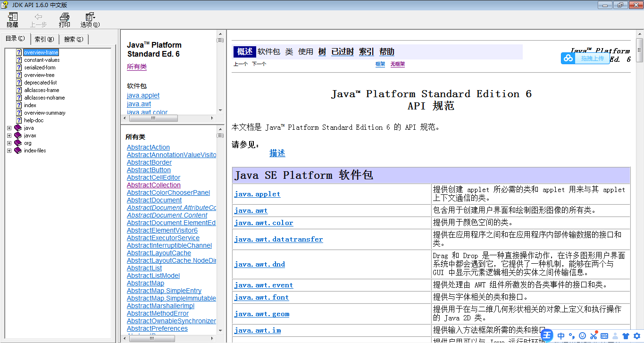Open the IME emoji picker tray icon
Image resolution: width=644 pixels, height=343 pixels.
[582, 336]
